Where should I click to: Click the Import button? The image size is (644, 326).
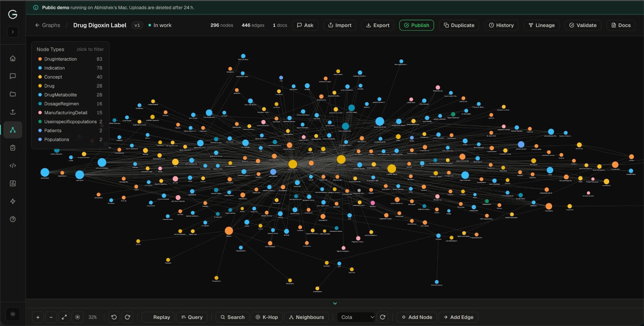tap(340, 25)
